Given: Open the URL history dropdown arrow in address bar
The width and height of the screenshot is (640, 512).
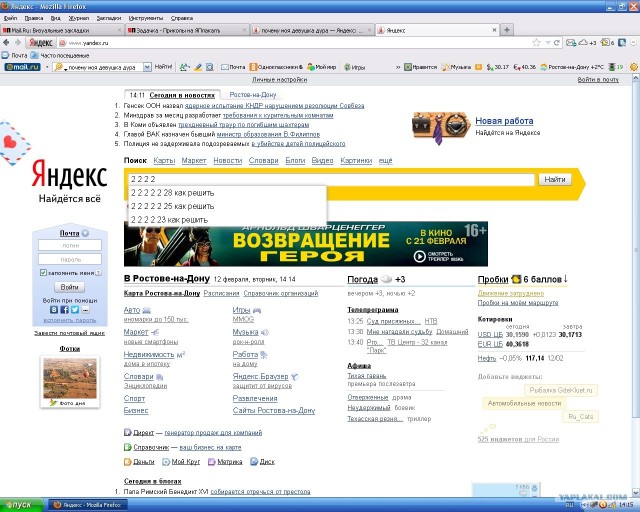Looking at the screenshot, I should pyautogui.click(x=548, y=43).
